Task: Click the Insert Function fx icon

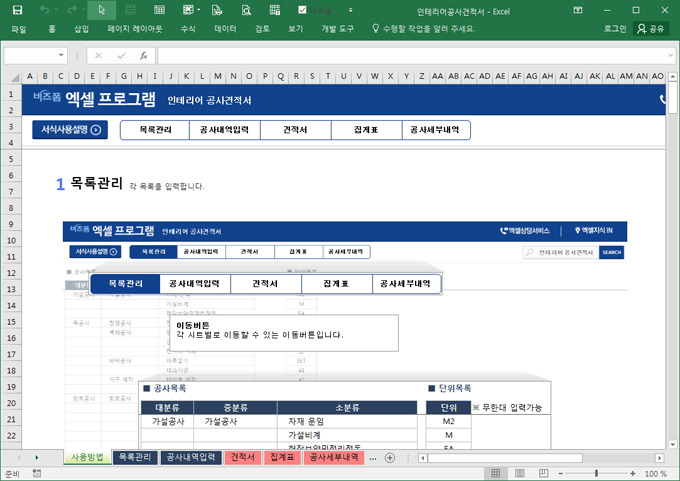Action: click(144, 56)
